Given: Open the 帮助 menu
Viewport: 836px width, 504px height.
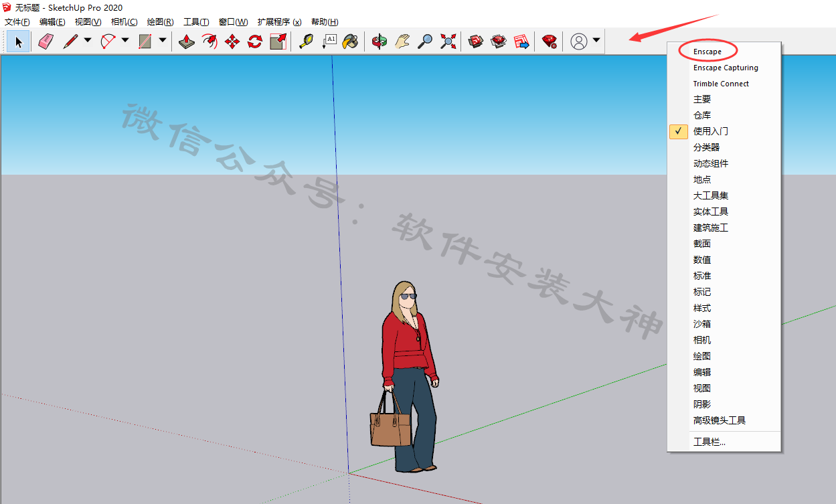Looking at the screenshot, I should 325,21.
